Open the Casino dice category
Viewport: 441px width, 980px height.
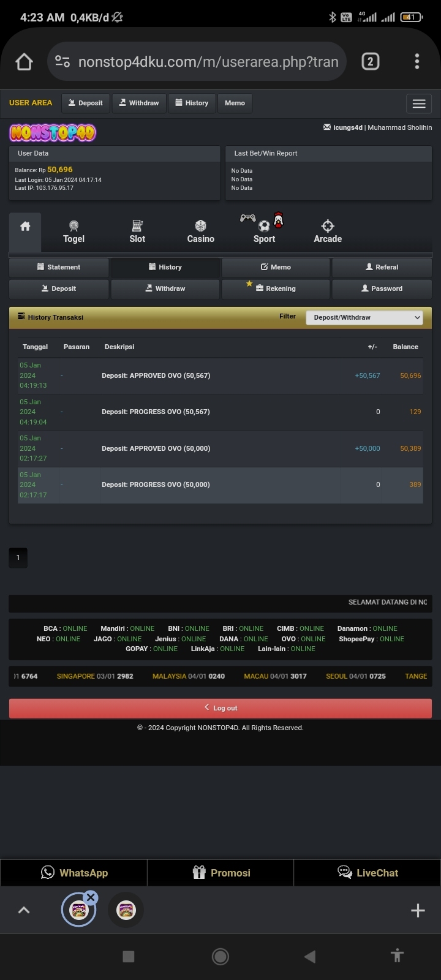coord(200,232)
